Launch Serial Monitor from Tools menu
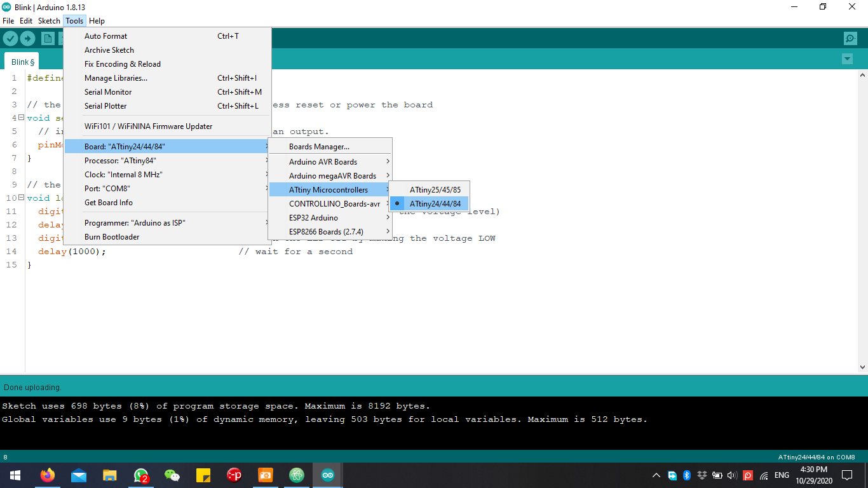Viewport: 868px width, 488px height. tap(168, 92)
